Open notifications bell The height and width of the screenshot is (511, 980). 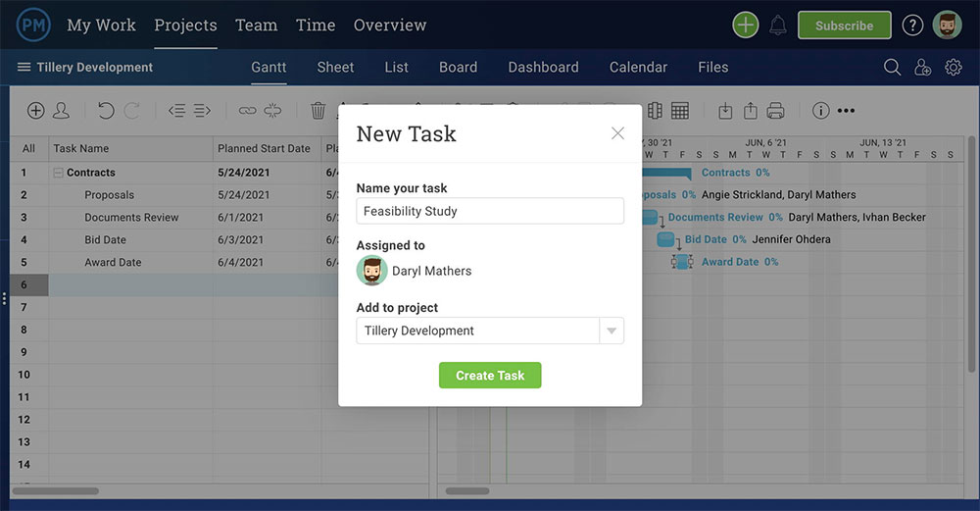[x=777, y=26]
